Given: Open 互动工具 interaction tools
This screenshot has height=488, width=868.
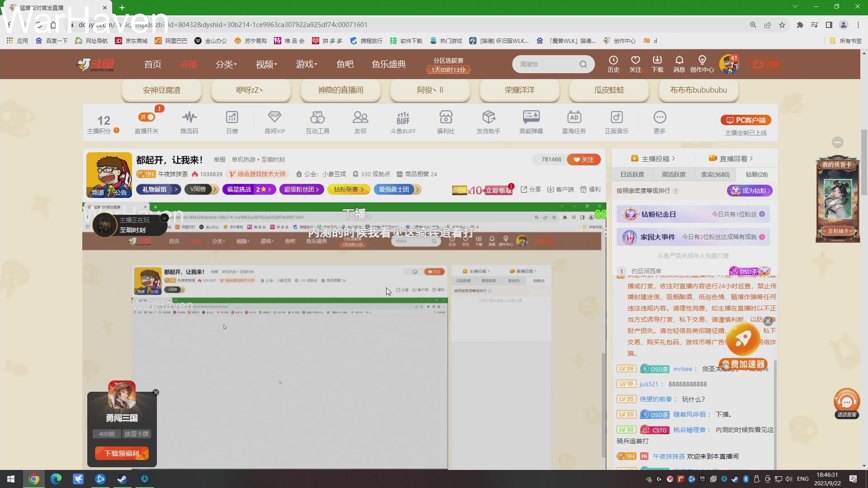Looking at the screenshot, I should (x=317, y=122).
